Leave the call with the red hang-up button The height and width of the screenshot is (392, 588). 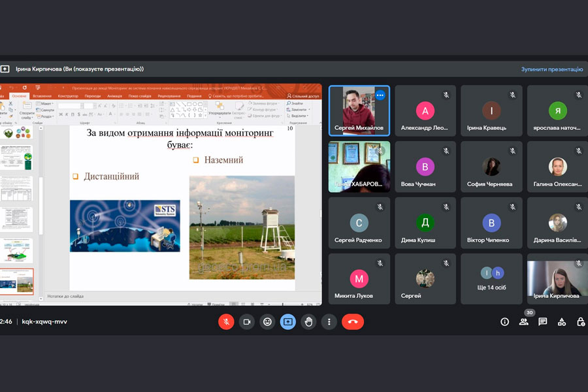click(x=353, y=322)
